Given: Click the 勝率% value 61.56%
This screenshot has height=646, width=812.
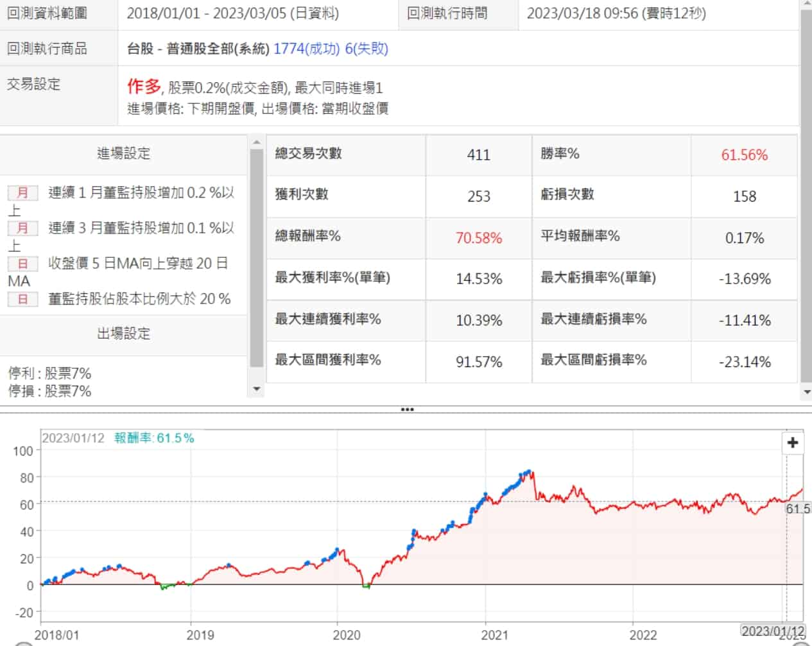Looking at the screenshot, I should click(744, 155).
